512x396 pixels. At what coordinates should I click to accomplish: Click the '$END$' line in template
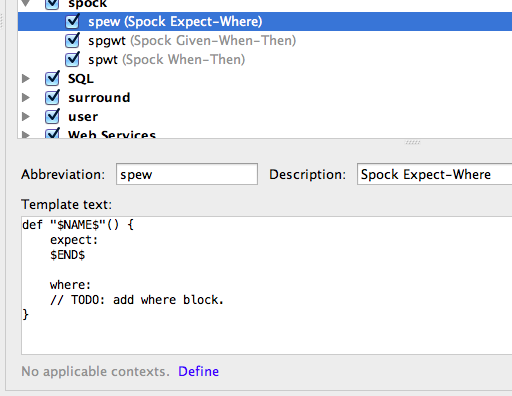[x=68, y=255]
